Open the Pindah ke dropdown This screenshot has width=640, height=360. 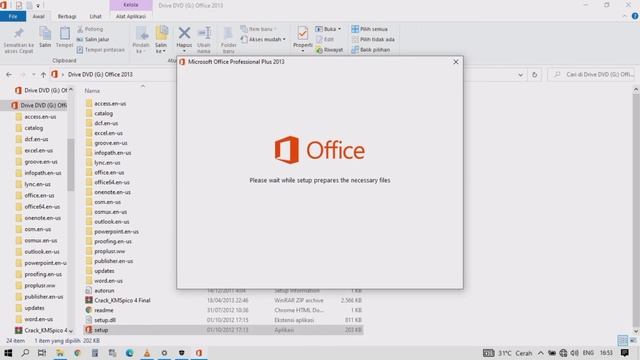click(x=141, y=48)
